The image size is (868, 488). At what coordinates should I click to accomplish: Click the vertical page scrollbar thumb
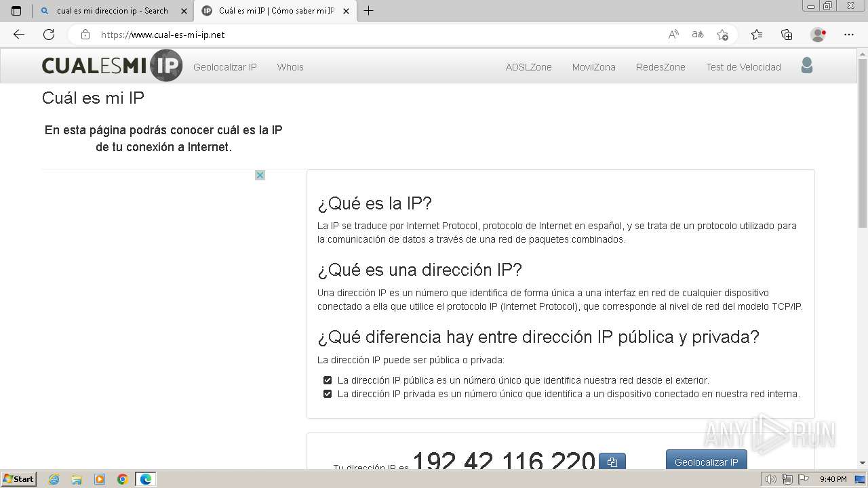pos(863,142)
